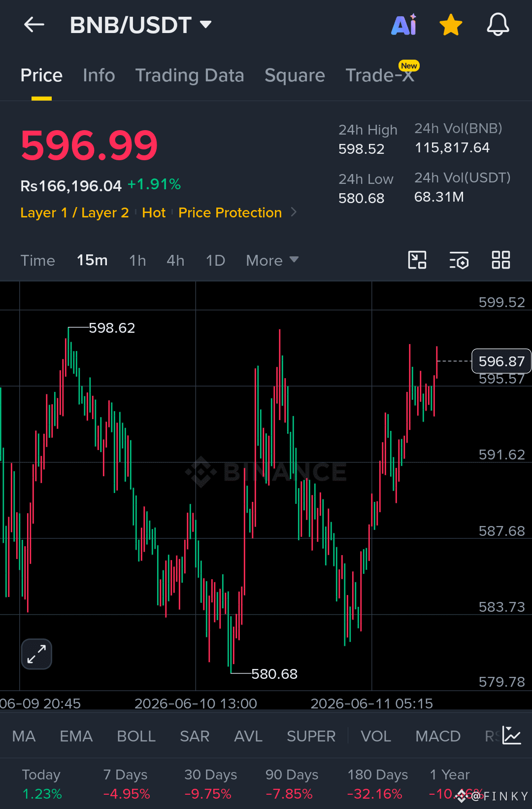Open the AI assistant icon

[404, 25]
